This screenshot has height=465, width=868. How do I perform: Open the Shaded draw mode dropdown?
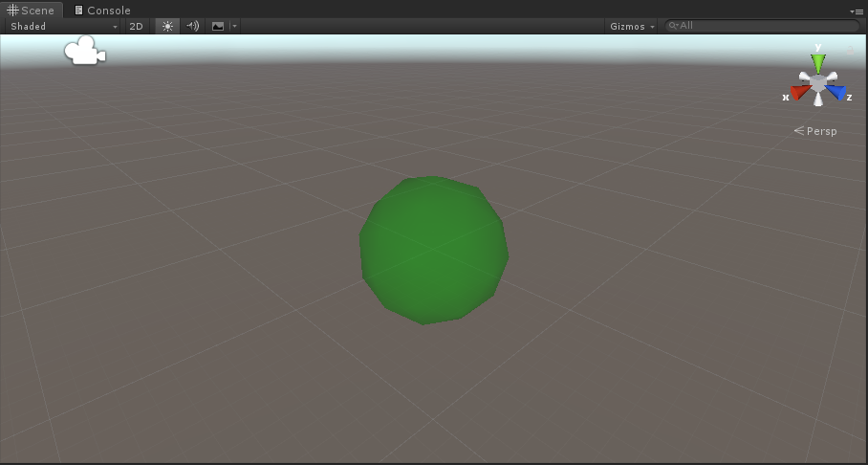click(64, 26)
